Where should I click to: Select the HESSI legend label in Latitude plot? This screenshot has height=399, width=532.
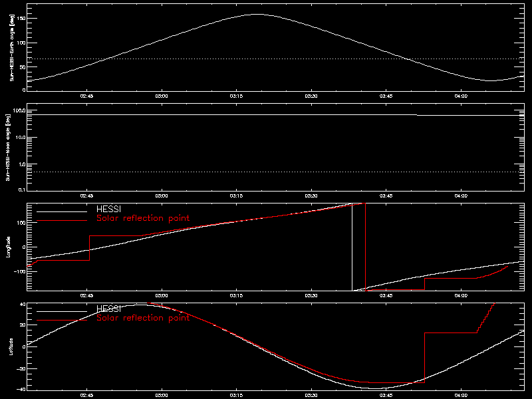[x=108, y=309]
